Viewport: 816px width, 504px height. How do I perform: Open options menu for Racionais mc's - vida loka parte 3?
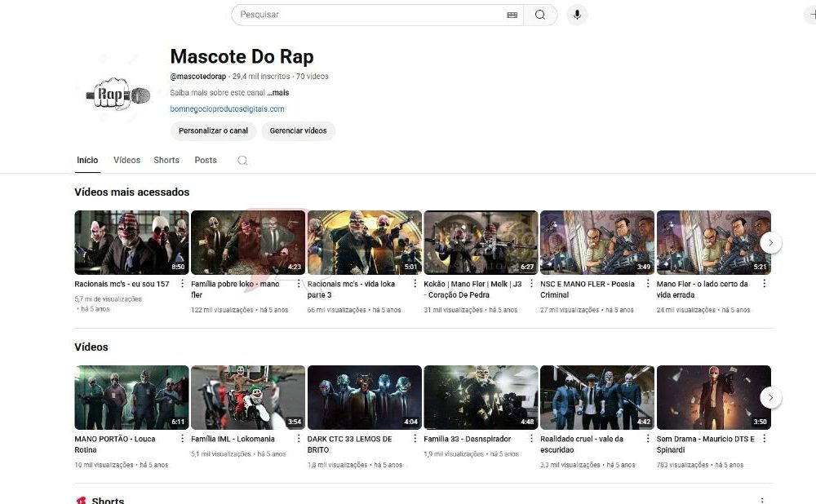pyautogui.click(x=415, y=284)
